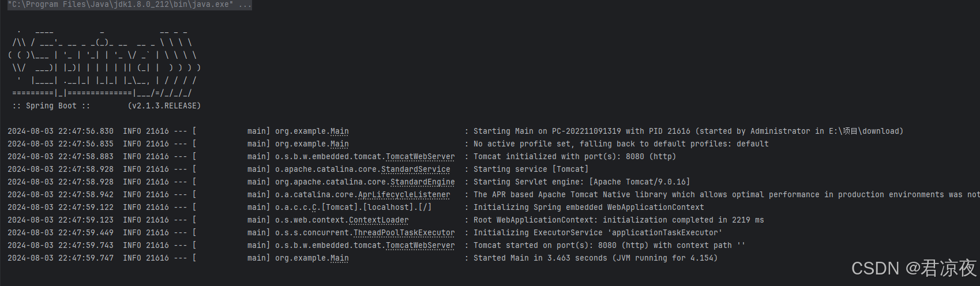
Task: Open TomcatWebServer link in 'Tomcat started' line
Action: (420, 246)
